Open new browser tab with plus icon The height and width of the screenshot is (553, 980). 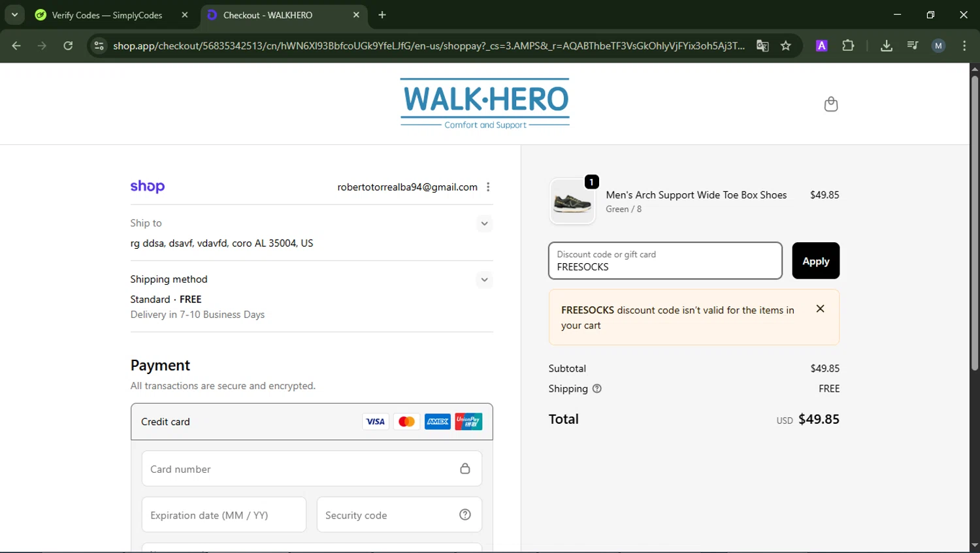pyautogui.click(x=382, y=15)
